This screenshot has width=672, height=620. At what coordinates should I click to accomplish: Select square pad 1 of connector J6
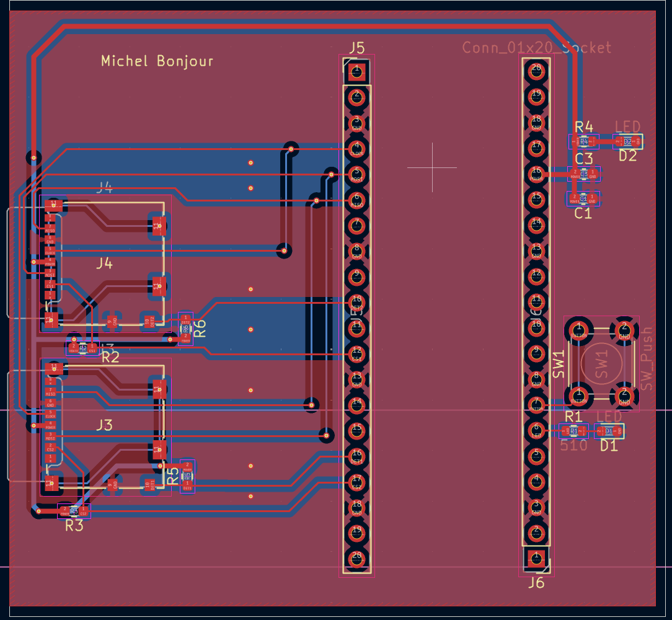click(536, 559)
